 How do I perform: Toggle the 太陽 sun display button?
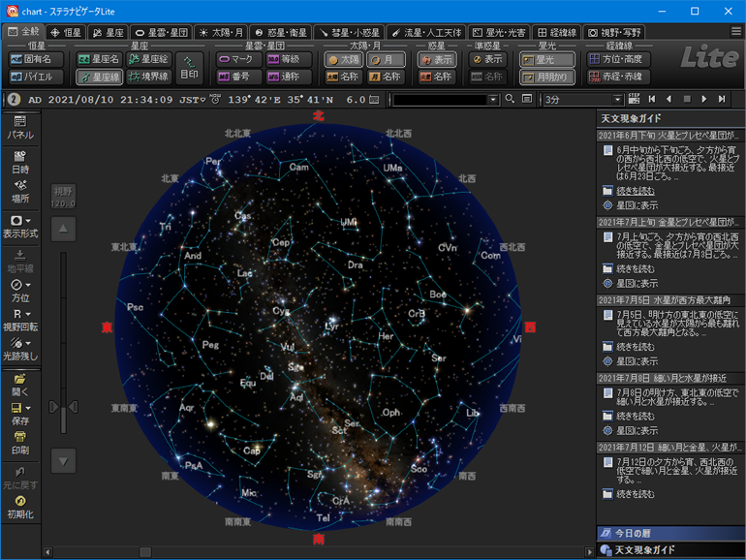tap(343, 59)
